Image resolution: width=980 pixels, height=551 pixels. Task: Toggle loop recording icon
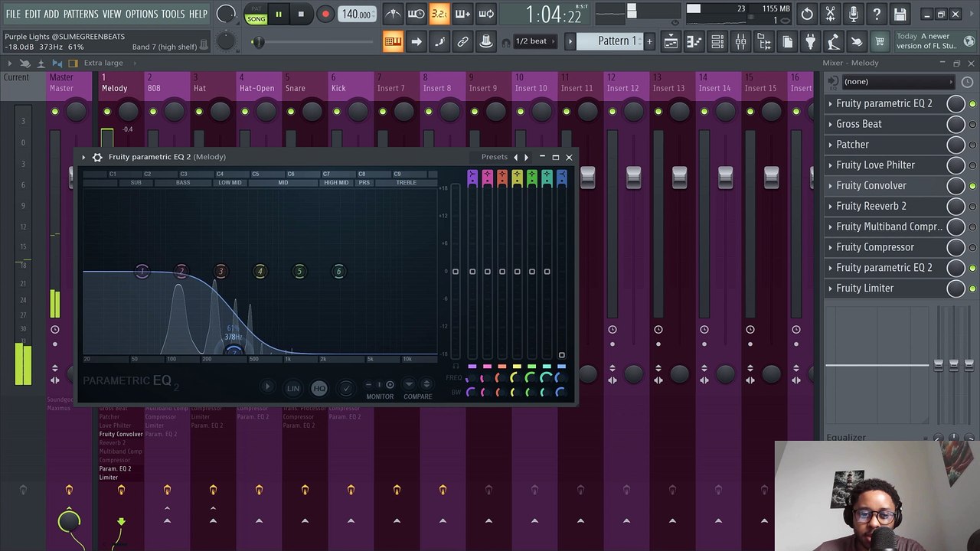pos(486,14)
